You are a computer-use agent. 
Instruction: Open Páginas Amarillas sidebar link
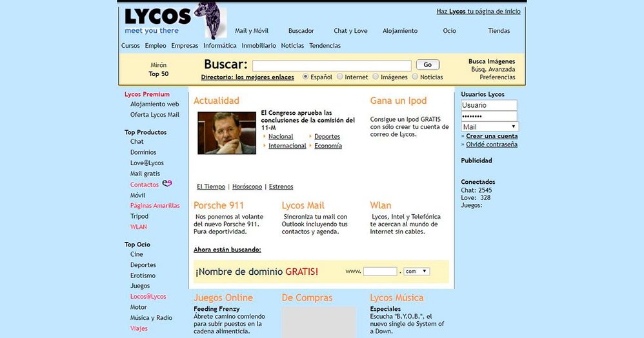pos(155,206)
